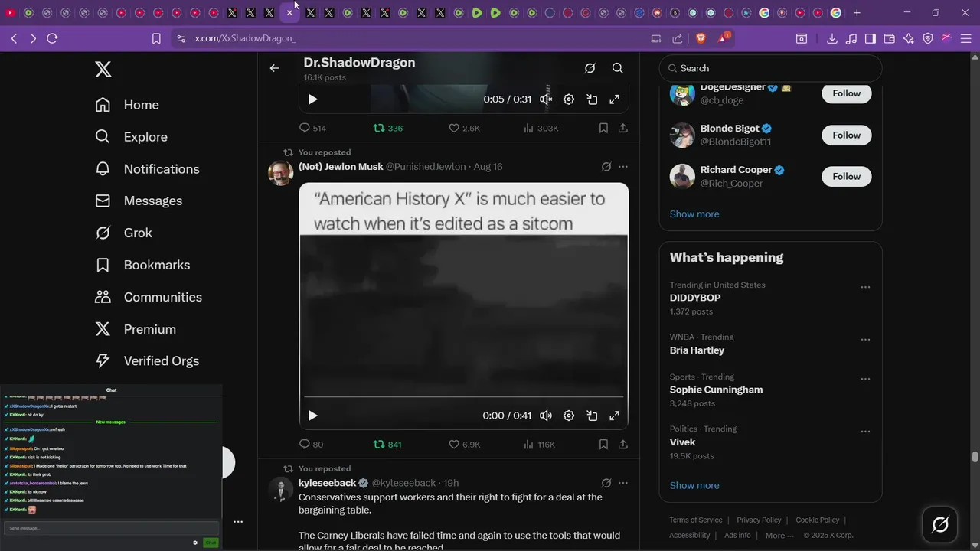Open Messages in sidebar
The width and height of the screenshot is (980, 551).
click(x=139, y=201)
